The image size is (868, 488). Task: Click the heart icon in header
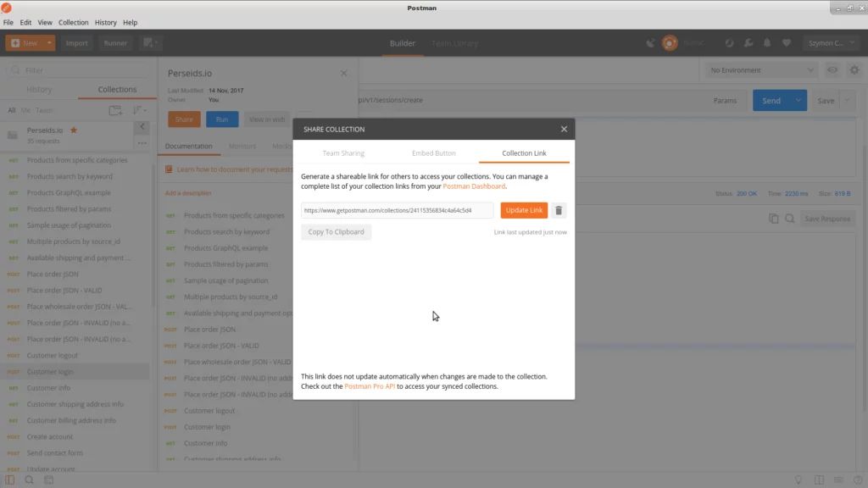(x=786, y=43)
